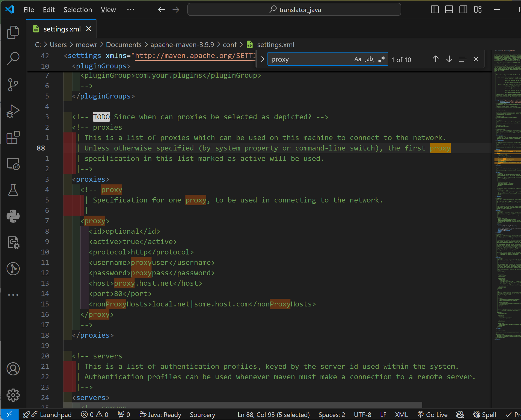Image resolution: width=521 pixels, height=420 pixels.
Task: Toggle Use Regular Expression in find
Action: [x=382, y=59]
